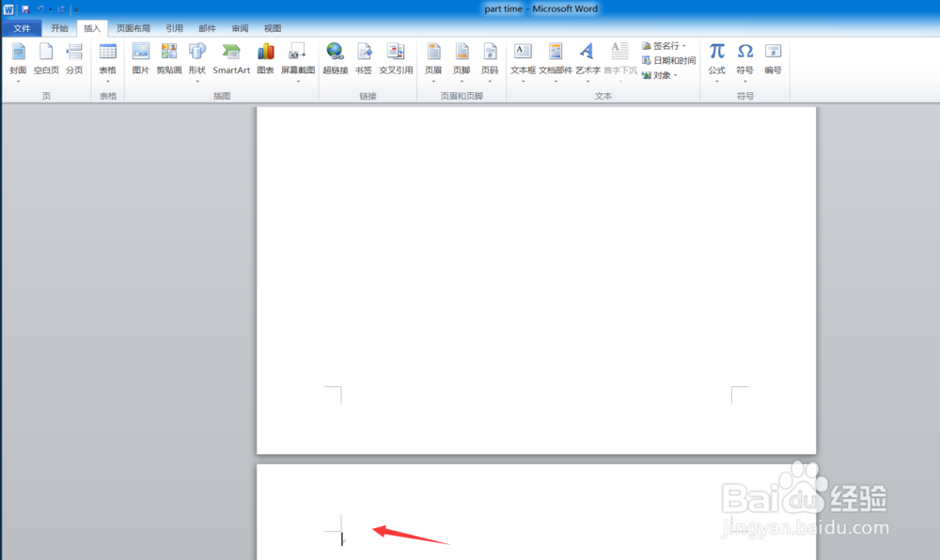940x560 pixels.
Task: Open the shapes (形状) gallery
Action: tap(197, 62)
